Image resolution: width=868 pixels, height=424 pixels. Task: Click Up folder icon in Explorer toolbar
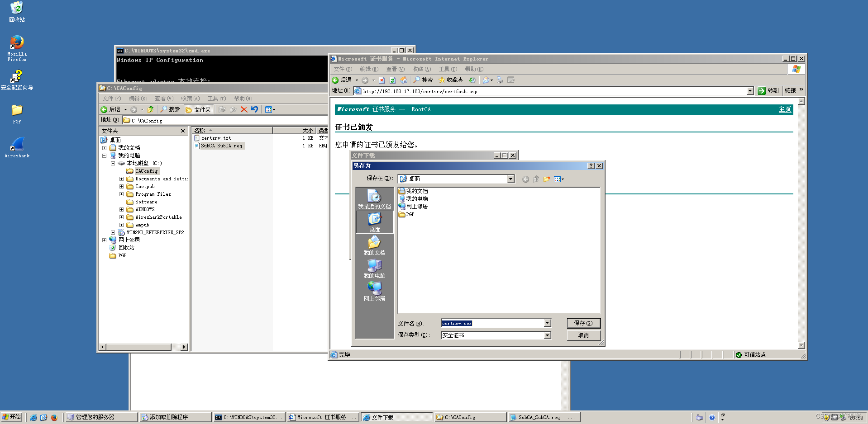point(150,109)
